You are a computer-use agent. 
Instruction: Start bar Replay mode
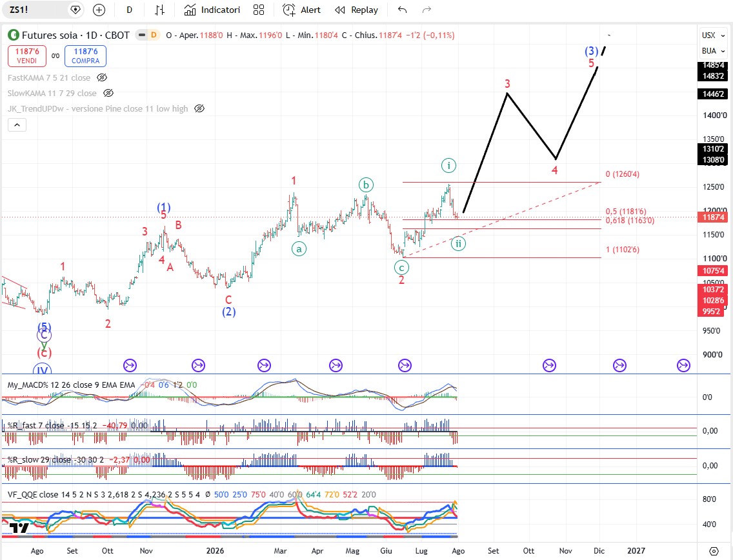point(357,10)
